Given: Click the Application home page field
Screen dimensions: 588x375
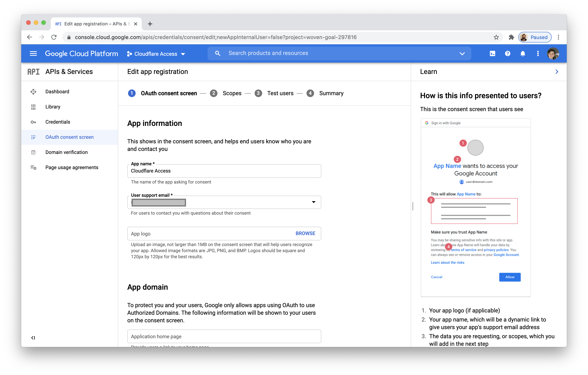Looking at the screenshot, I should (224, 336).
